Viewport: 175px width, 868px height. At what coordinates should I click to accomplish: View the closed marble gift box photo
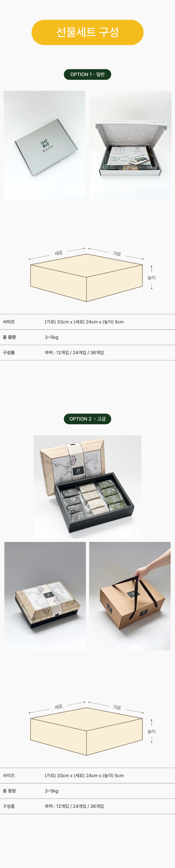click(x=45, y=596)
